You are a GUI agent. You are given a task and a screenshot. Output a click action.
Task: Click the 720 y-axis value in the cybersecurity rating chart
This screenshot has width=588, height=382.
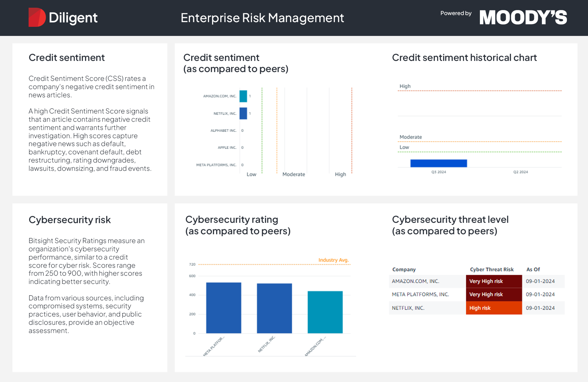[x=192, y=264]
